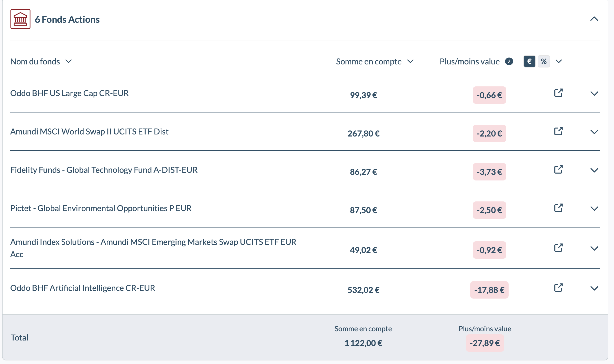
Task: Open external link for Amundi MSCI World Swap
Action: tap(558, 131)
